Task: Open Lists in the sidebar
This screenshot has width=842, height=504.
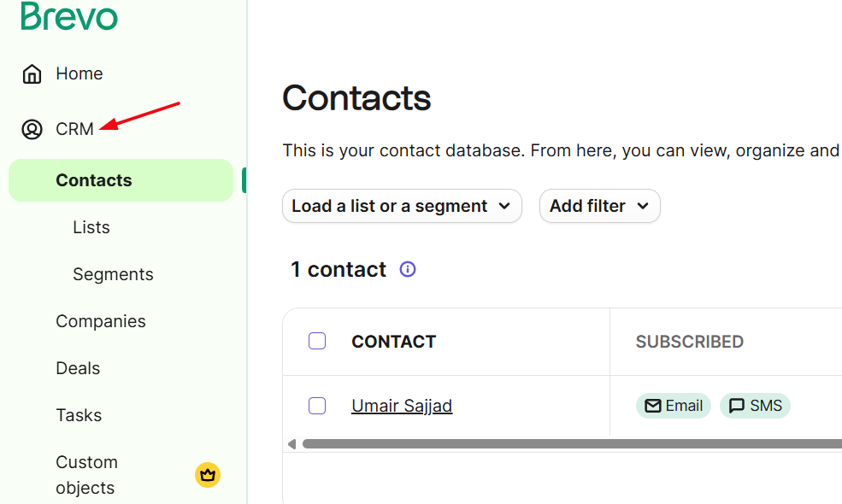Action: point(91,227)
